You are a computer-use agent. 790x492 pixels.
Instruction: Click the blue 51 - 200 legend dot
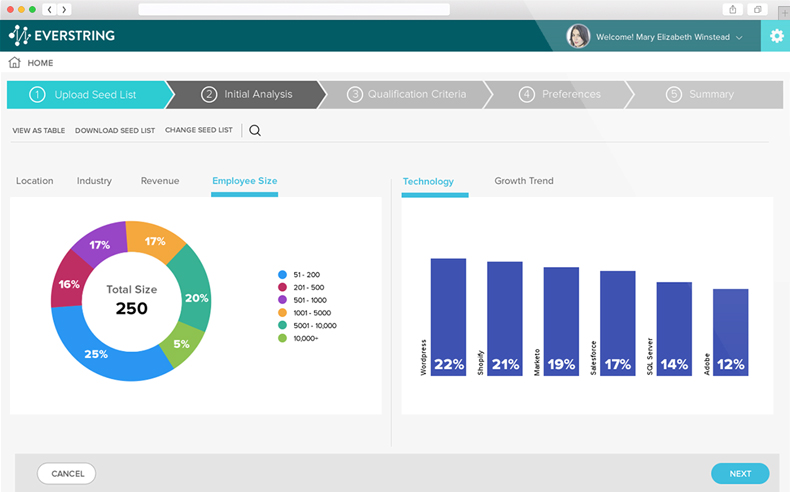point(282,274)
